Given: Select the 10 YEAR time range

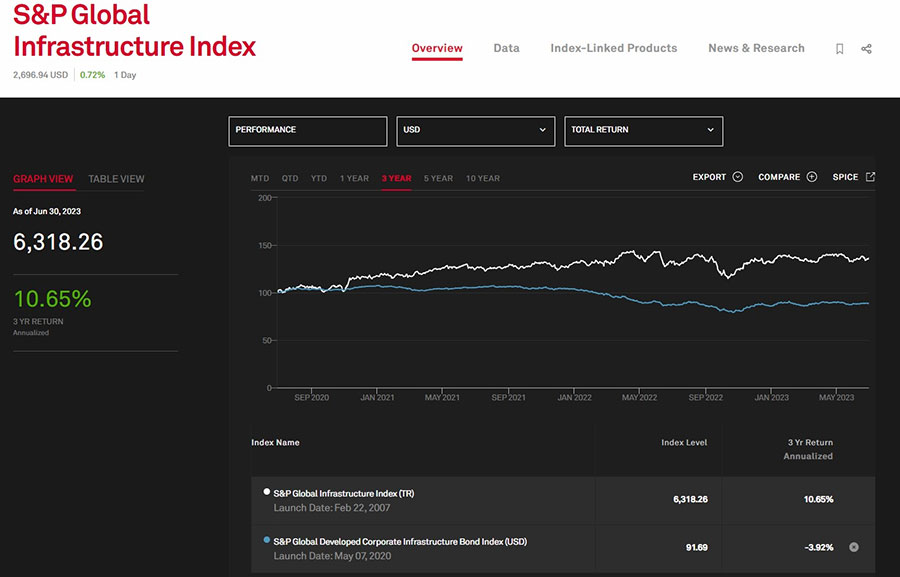Looking at the screenshot, I should pyautogui.click(x=482, y=178).
